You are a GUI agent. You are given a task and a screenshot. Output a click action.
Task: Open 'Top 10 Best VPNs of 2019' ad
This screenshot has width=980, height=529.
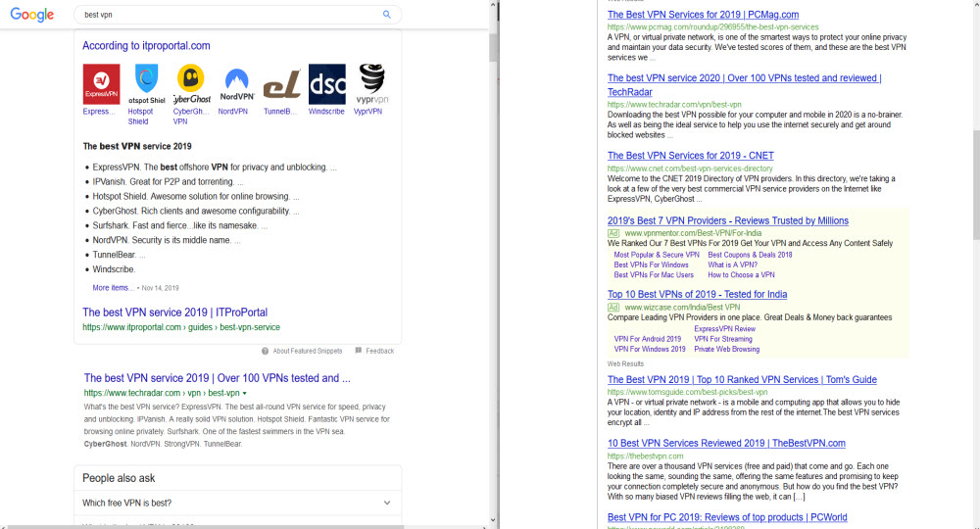(698, 294)
